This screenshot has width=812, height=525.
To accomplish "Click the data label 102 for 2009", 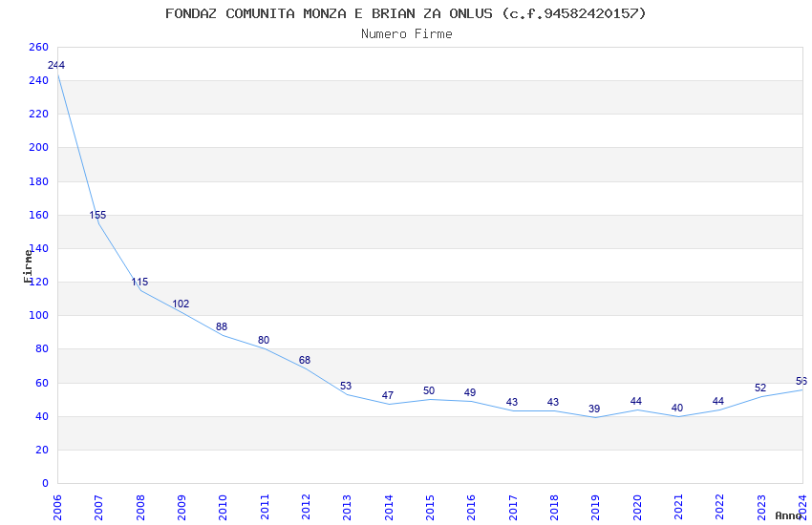I will [x=181, y=304].
